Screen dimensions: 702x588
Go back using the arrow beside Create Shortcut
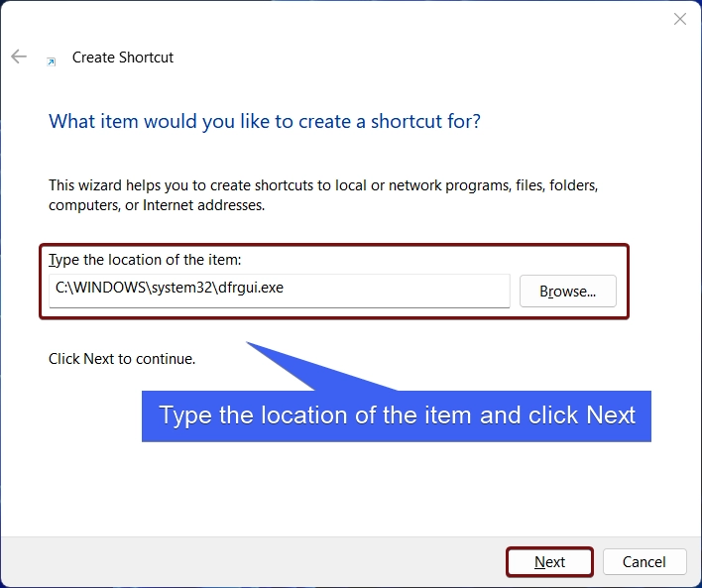point(19,57)
